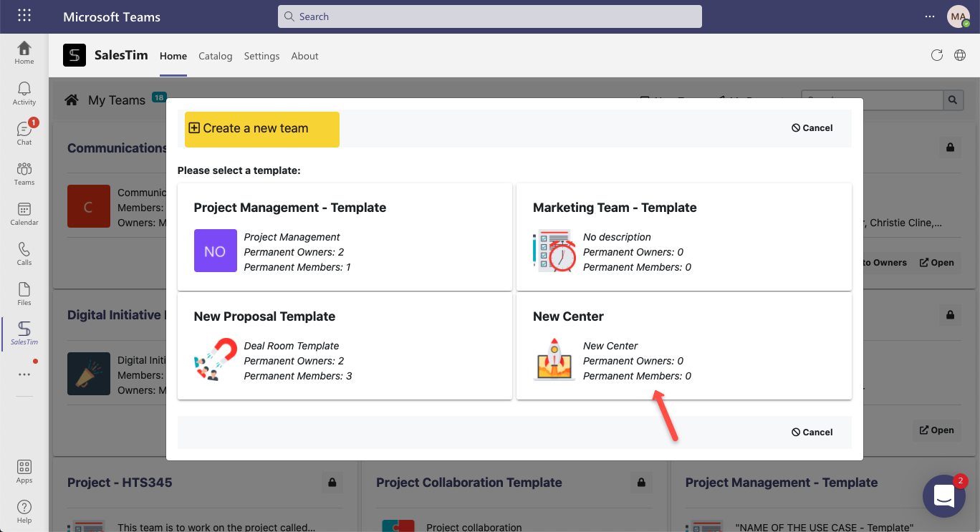Screen dimensions: 980x532
Task: Switch to the Settings tab
Action: [x=261, y=56]
